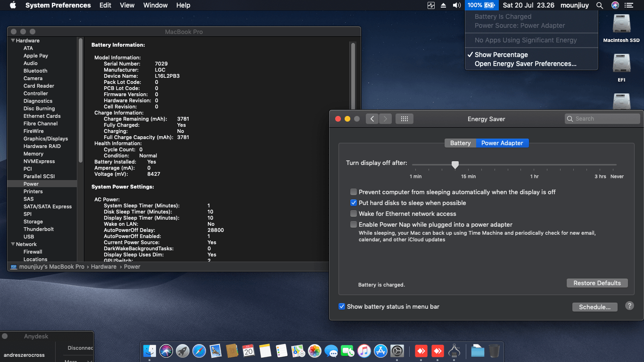Image resolution: width=644 pixels, height=362 pixels.
Task: Open the Schedule dialog
Action: pyautogui.click(x=594, y=307)
